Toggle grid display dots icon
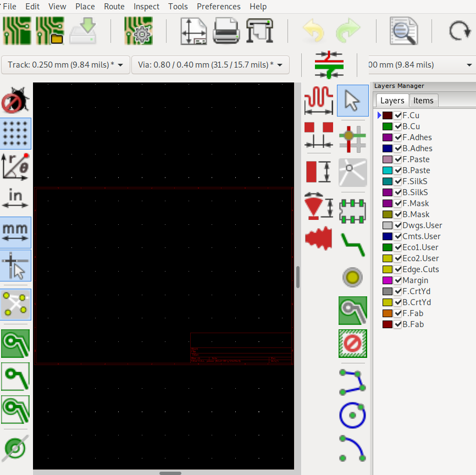This screenshot has height=475, width=476. pos(16,133)
